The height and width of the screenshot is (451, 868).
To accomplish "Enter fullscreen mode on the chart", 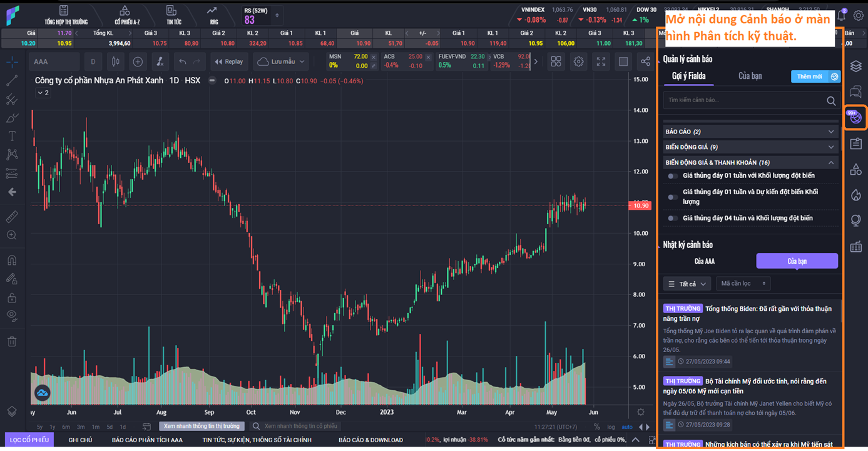I will (x=601, y=61).
